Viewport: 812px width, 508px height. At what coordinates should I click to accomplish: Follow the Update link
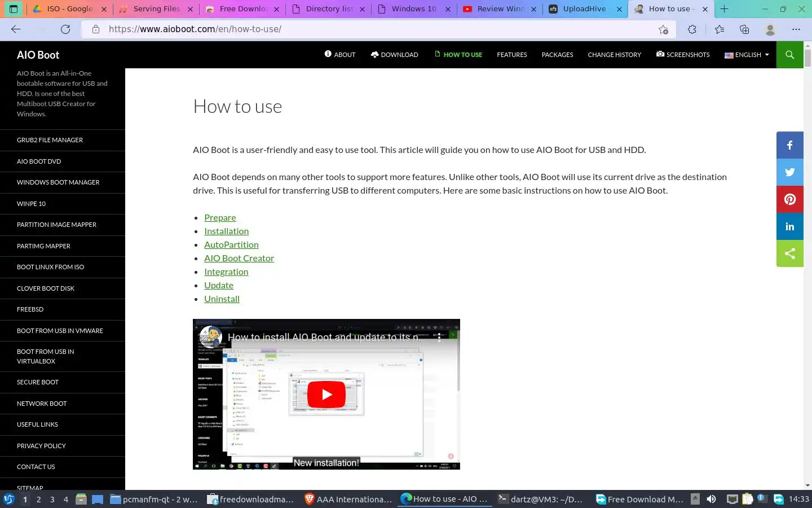point(219,285)
